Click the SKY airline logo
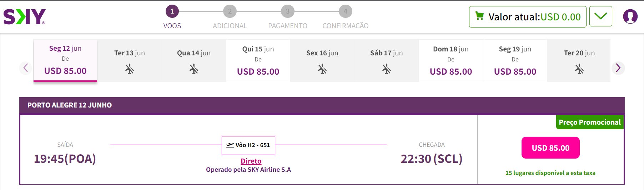The height and width of the screenshot is (190, 644). [x=24, y=17]
